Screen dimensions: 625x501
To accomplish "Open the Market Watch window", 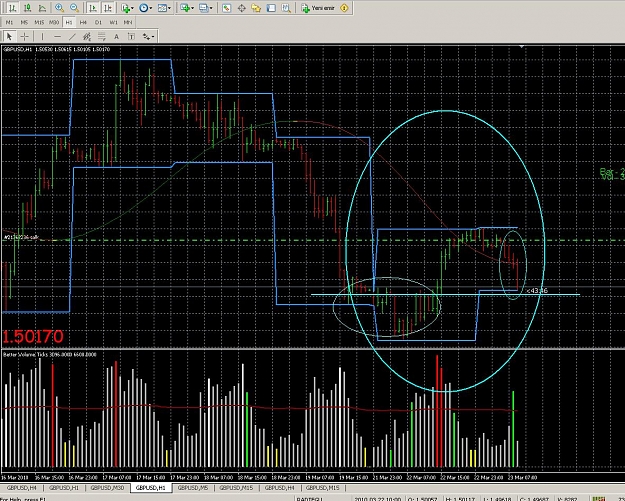I will tap(226, 8).
